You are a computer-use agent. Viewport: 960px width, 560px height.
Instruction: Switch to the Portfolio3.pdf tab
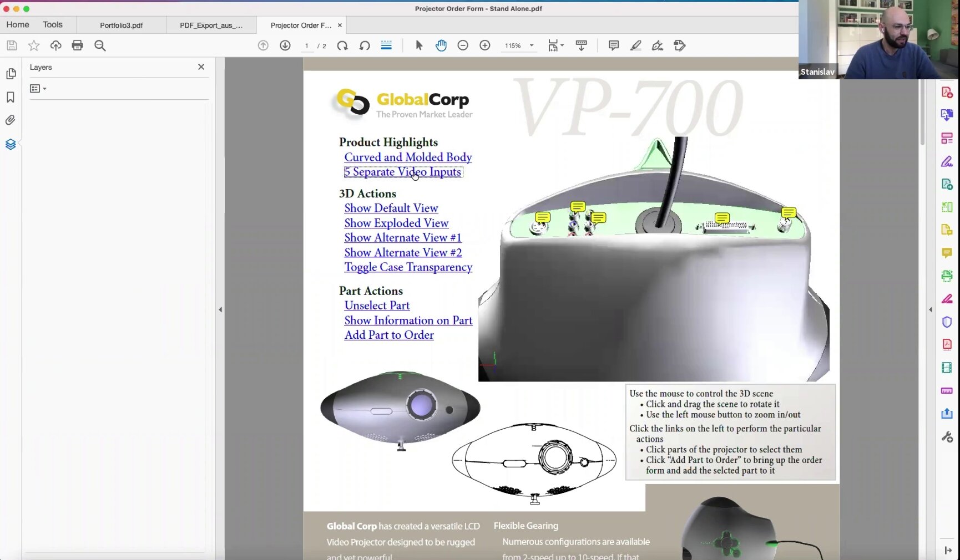(x=122, y=25)
